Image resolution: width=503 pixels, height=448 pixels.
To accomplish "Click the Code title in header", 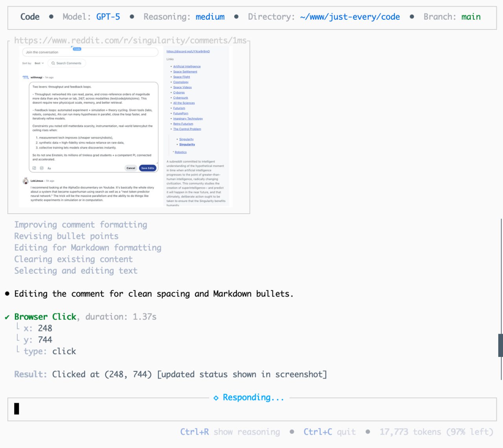I will pos(30,17).
